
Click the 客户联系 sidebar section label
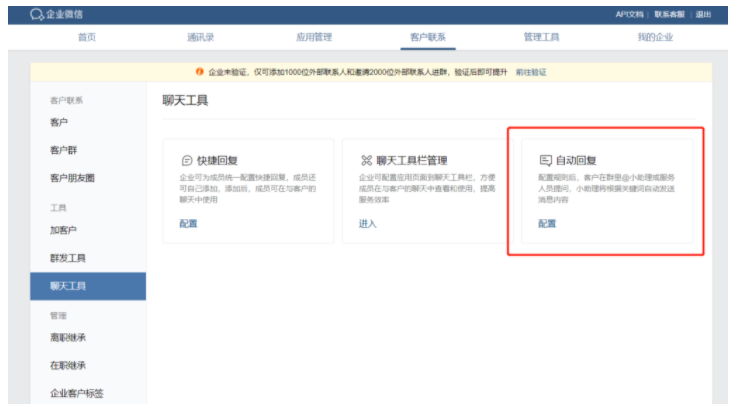pos(66,100)
